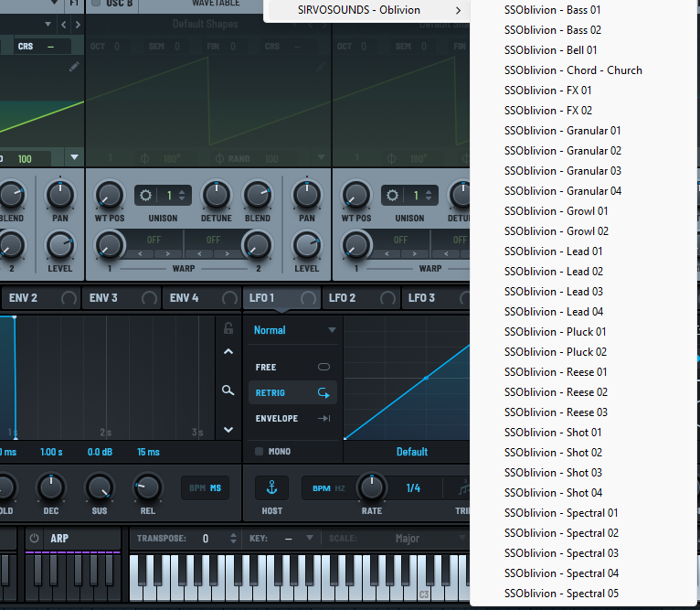
Task: Switch to the ENV 3 tab
Action: coord(121,298)
